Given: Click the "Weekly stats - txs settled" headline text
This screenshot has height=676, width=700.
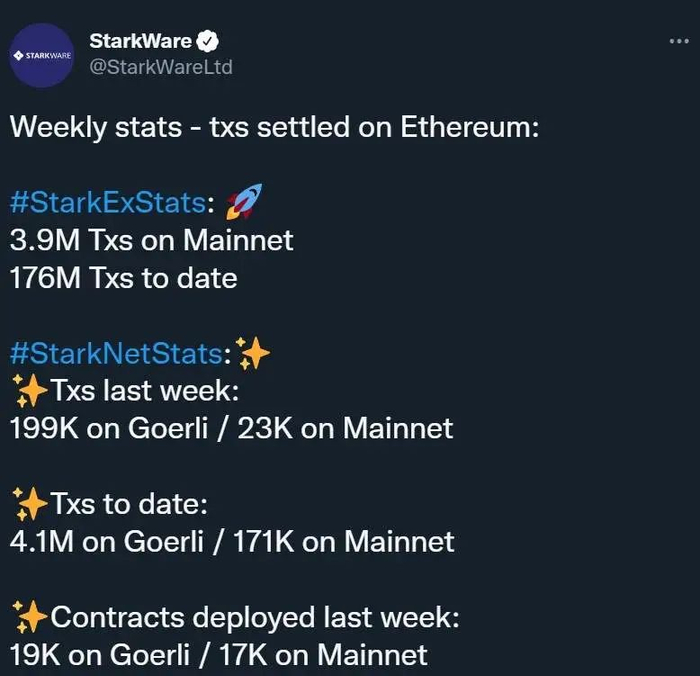Looking at the screenshot, I should (275, 129).
